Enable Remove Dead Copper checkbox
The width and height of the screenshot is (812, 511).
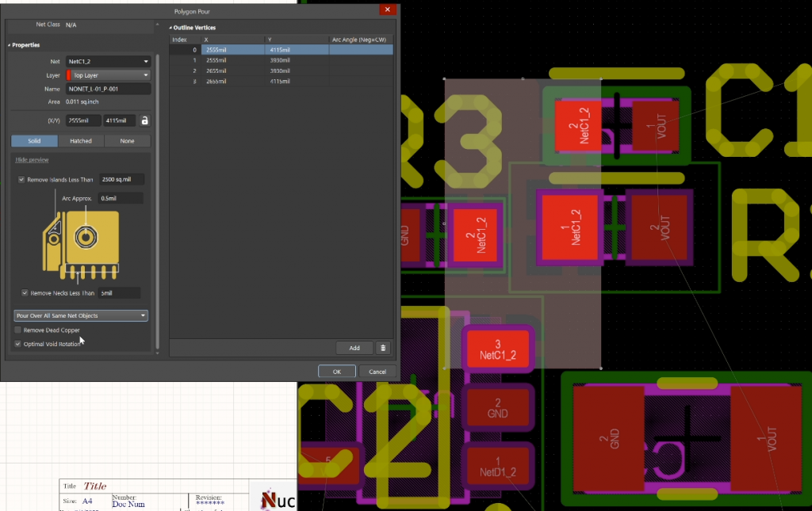(x=18, y=330)
